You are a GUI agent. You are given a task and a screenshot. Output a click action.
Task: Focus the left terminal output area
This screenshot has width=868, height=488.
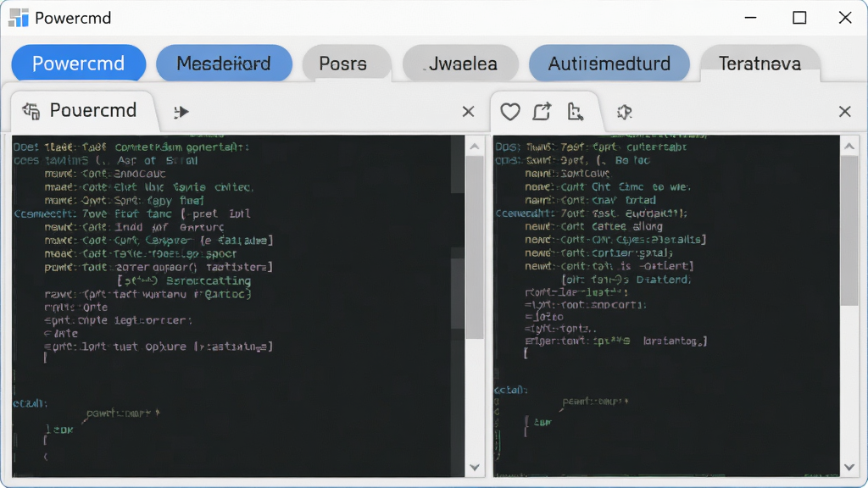click(238, 306)
